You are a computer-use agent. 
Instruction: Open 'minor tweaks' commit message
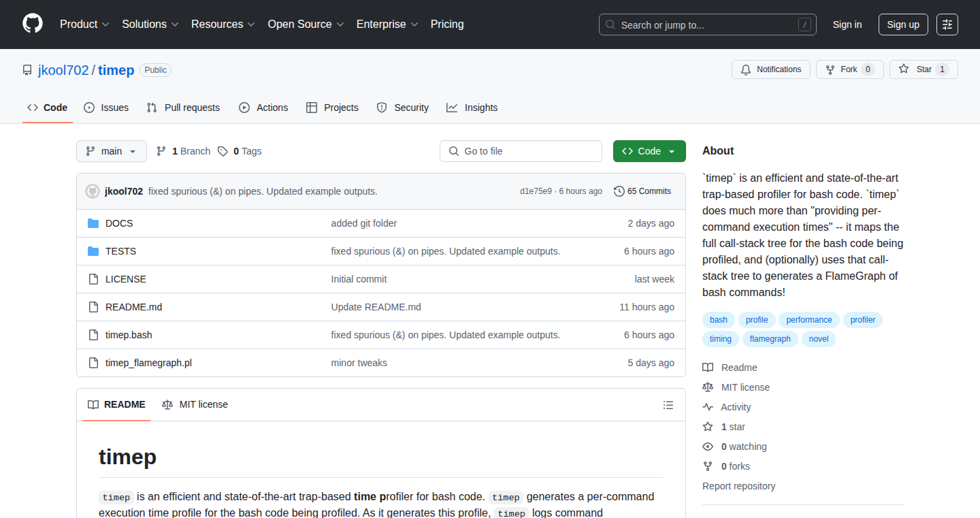[359, 363]
